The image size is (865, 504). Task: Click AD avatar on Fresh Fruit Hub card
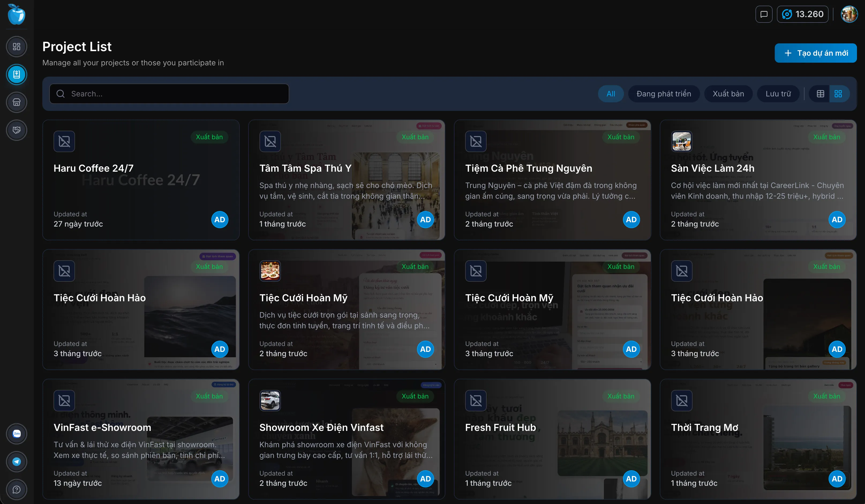pos(631,479)
